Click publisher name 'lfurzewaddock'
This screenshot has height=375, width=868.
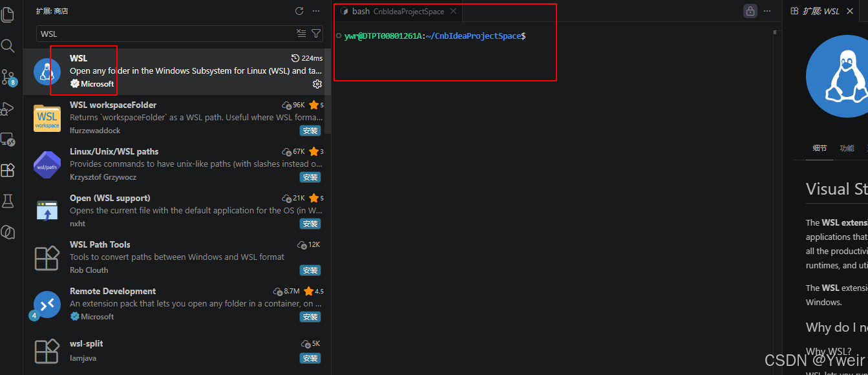pyautogui.click(x=95, y=131)
